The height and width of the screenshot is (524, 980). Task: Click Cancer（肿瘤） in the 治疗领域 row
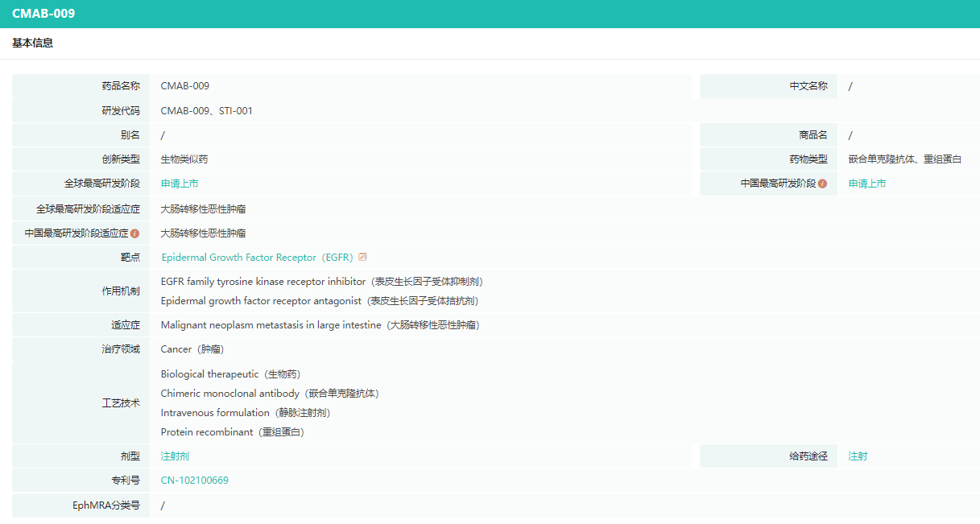click(x=192, y=349)
